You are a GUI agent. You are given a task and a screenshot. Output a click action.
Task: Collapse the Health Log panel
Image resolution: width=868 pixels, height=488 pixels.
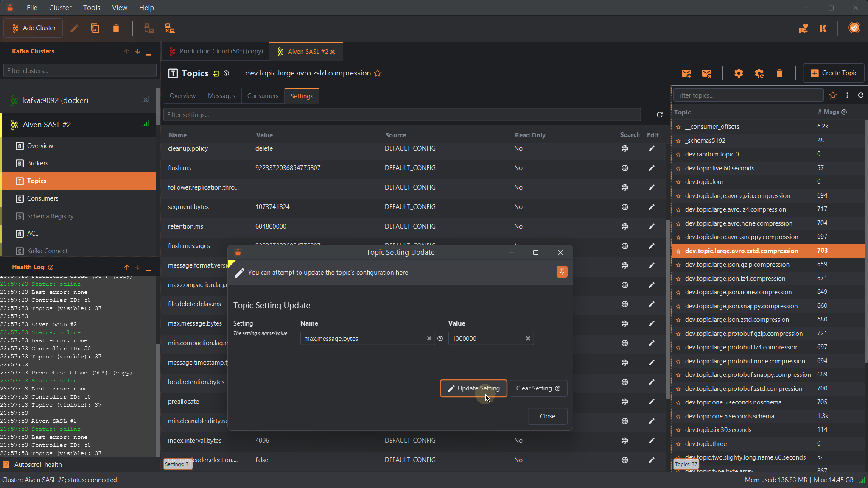(x=149, y=268)
